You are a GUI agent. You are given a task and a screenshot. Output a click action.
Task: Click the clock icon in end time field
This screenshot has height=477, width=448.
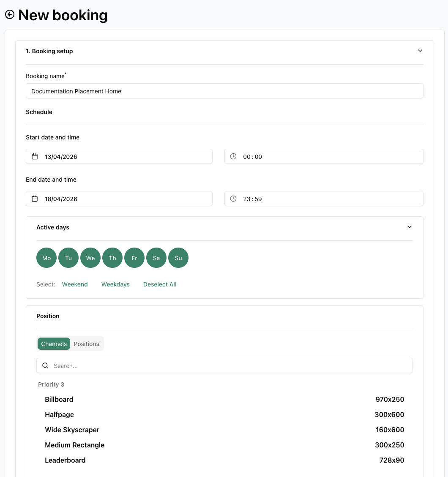pos(233,199)
